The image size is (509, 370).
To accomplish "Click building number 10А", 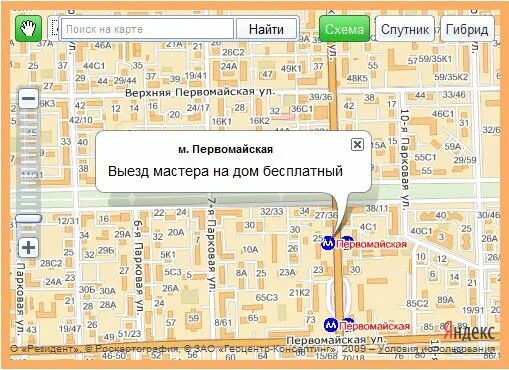I will pyautogui.click(x=250, y=249).
